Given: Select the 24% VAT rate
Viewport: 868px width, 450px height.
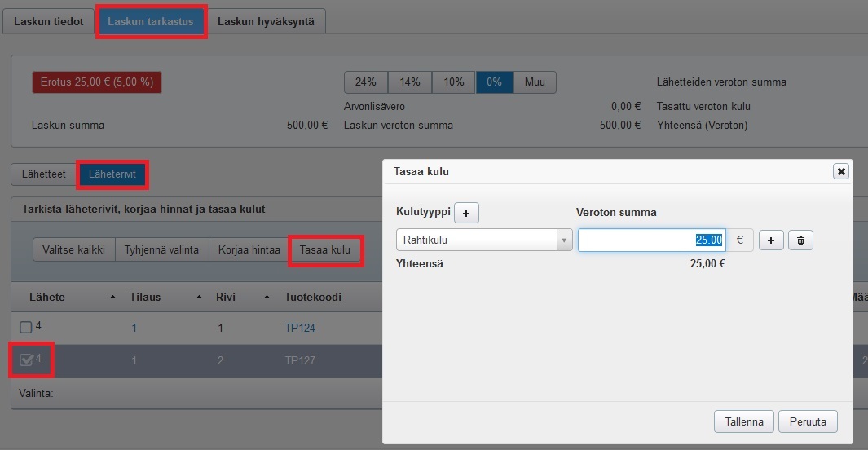Looking at the screenshot, I should click(x=366, y=82).
